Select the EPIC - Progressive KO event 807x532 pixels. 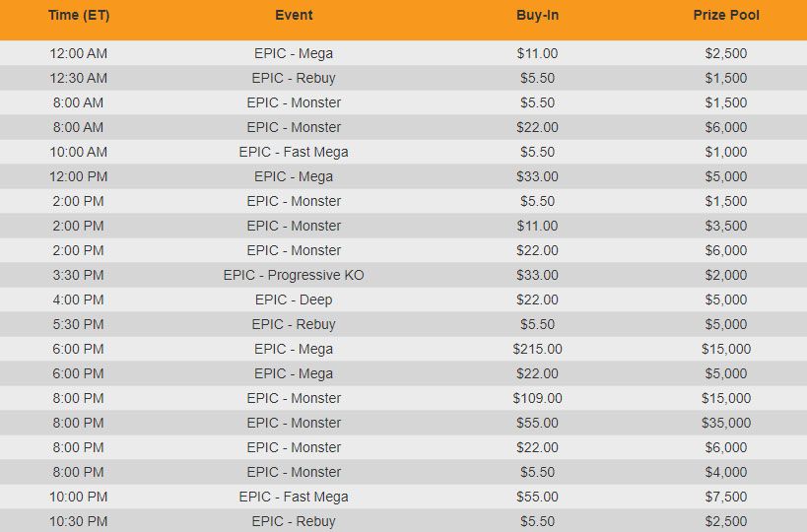pyautogui.click(x=294, y=275)
